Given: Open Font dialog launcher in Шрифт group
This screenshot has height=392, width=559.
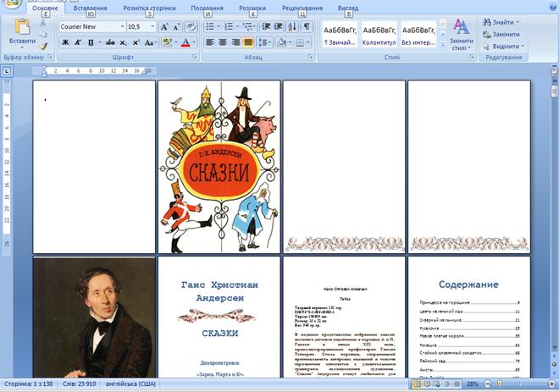Looking at the screenshot, I should coord(195,57).
